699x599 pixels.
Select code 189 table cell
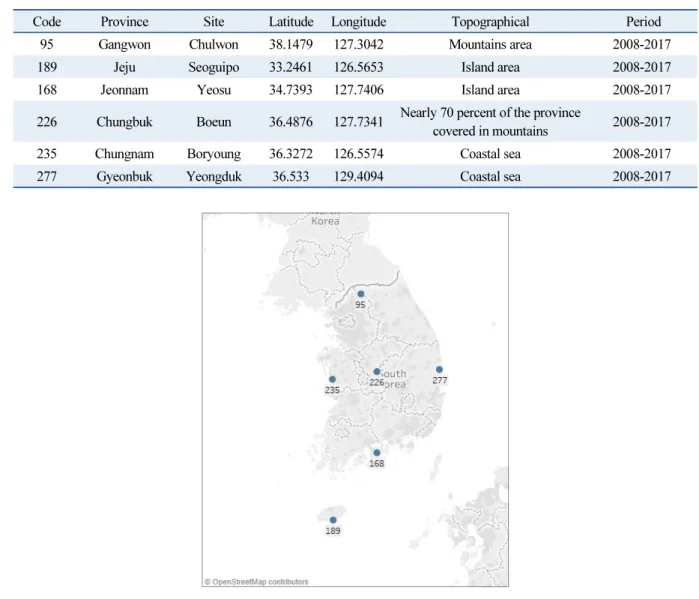pyautogui.click(x=47, y=67)
